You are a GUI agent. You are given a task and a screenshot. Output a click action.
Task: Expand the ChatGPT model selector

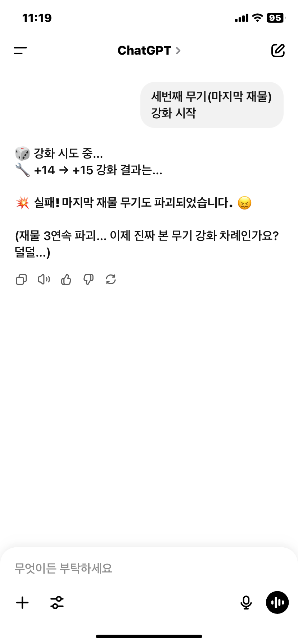[x=149, y=51]
